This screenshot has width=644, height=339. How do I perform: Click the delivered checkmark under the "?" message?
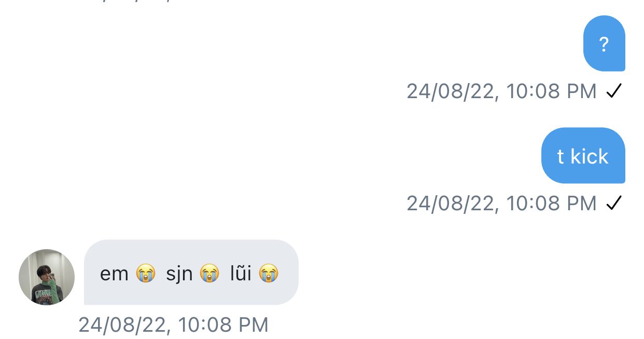[x=613, y=91]
